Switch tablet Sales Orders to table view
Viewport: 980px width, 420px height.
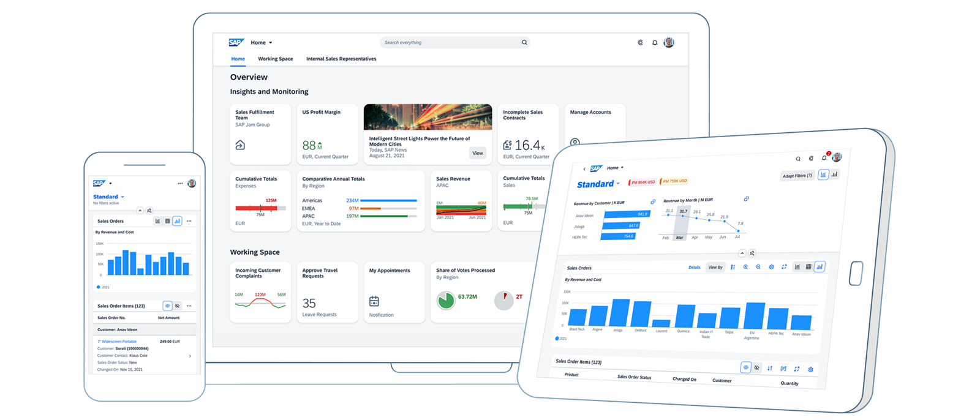point(809,267)
